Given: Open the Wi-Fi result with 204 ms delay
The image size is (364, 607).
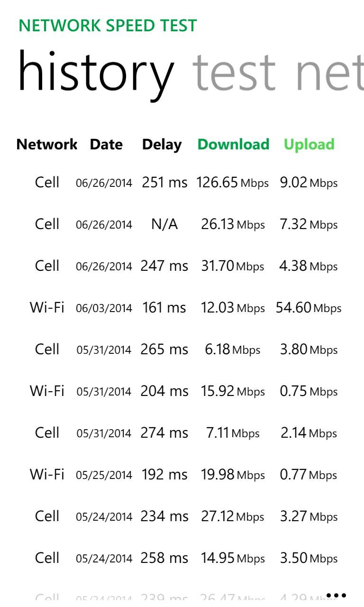Looking at the screenshot, I should [x=164, y=391].
